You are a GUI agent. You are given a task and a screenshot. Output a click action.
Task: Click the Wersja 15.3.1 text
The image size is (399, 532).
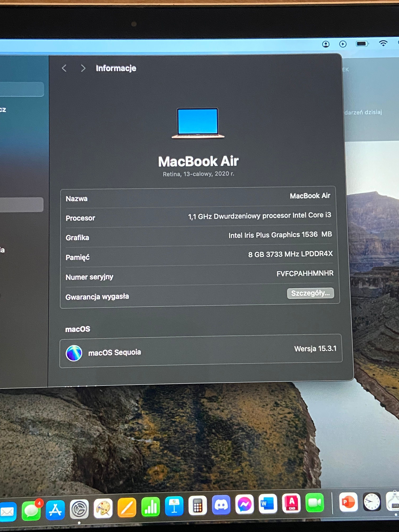(x=315, y=349)
